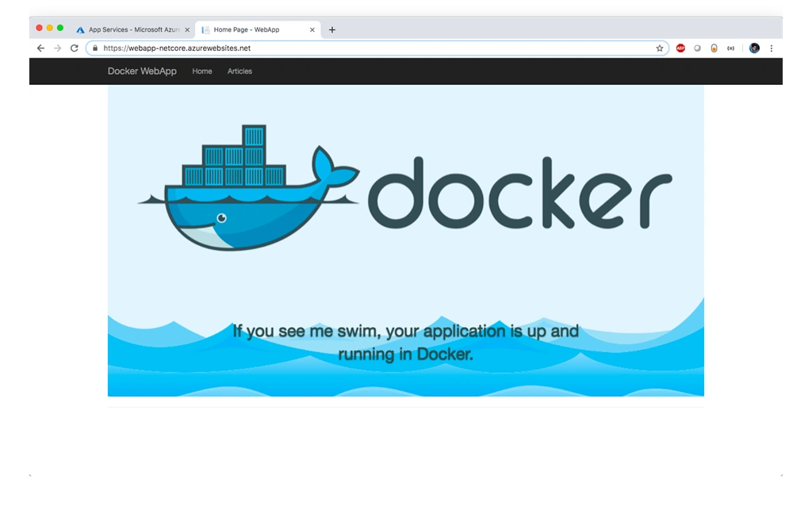Click the 'If you see me swim' text
The image size is (812, 518).
click(x=405, y=343)
